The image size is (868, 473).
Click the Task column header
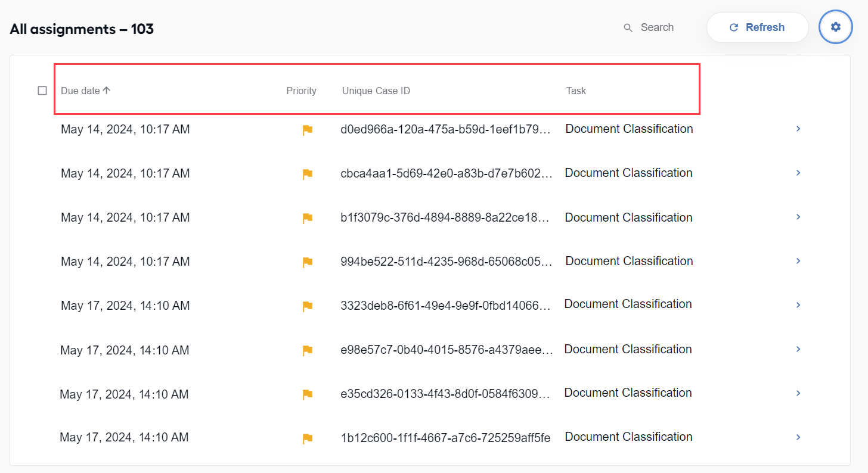tap(576, 91)
